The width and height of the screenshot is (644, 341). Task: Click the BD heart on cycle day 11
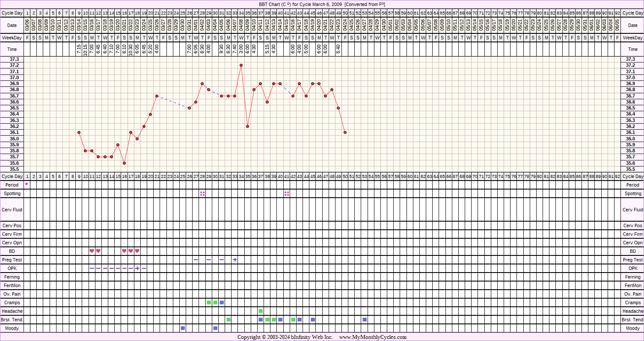tap(92, 251)
